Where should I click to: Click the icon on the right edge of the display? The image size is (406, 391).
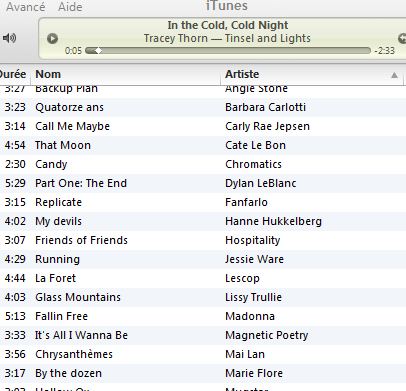point(402,38)
